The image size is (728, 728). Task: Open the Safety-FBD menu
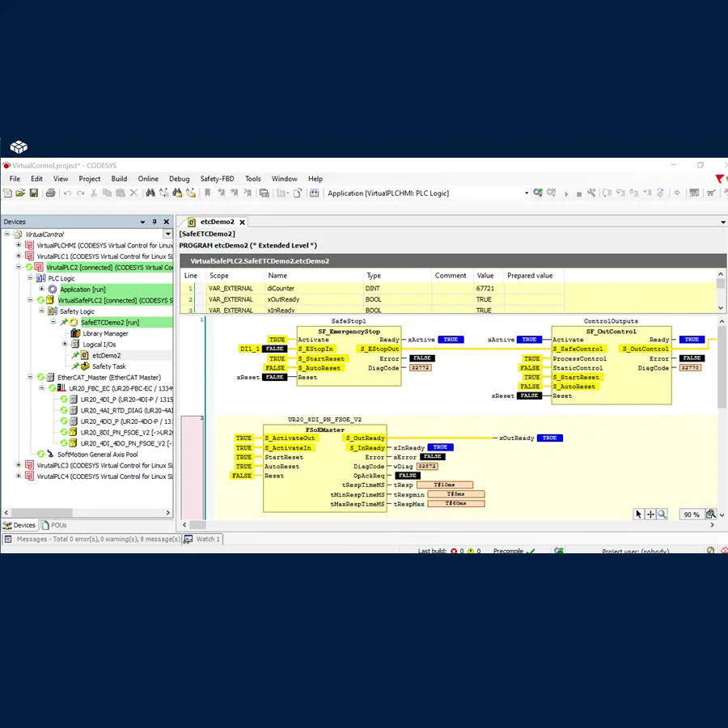(216, 179)
